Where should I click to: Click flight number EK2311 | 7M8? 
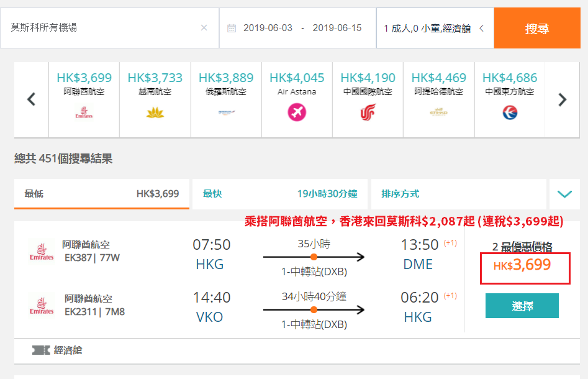[94, 312]
